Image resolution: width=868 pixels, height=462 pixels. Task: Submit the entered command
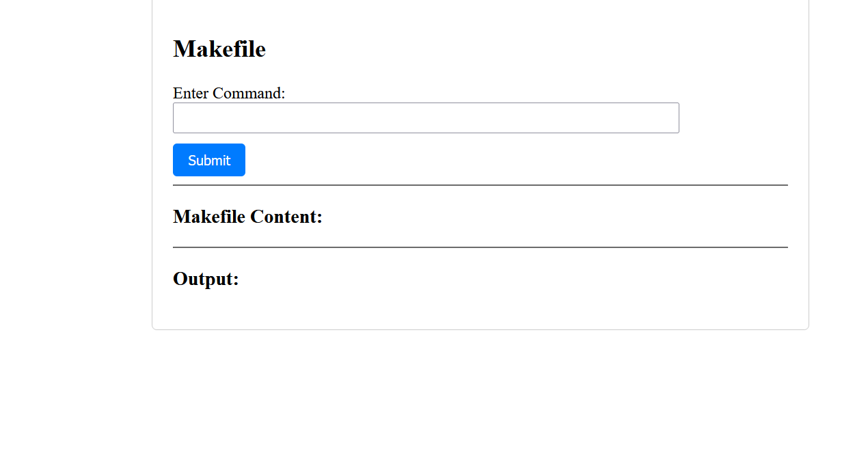(x=209, y=160)
